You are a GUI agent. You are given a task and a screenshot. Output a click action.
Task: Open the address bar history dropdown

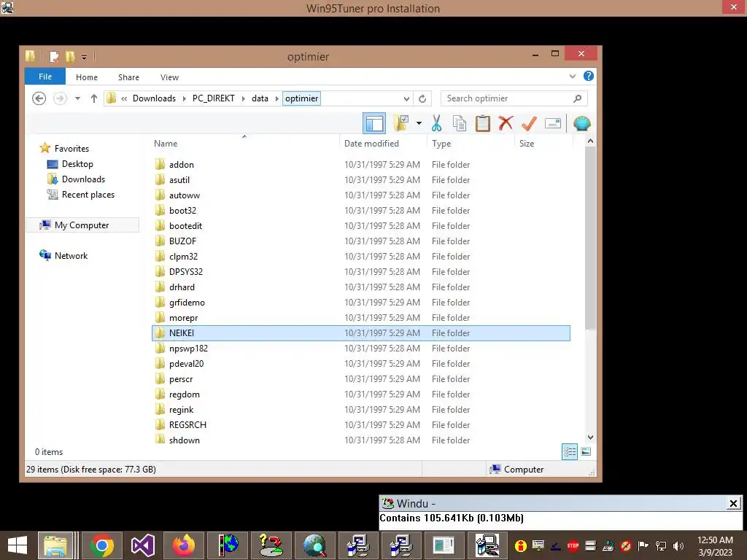tap(406, 98)
